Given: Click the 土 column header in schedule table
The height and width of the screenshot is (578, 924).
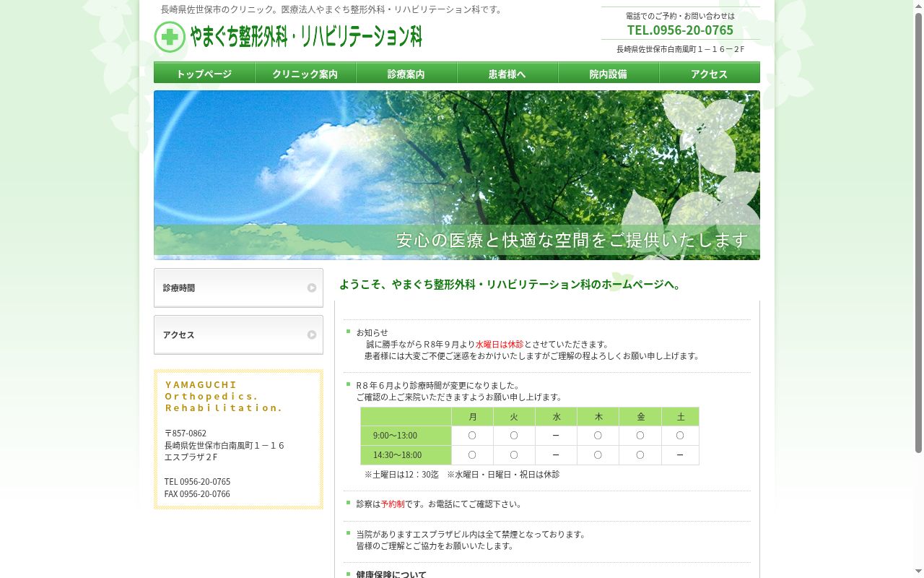Looking at the screenshot, I should click(x=681, y=417).
